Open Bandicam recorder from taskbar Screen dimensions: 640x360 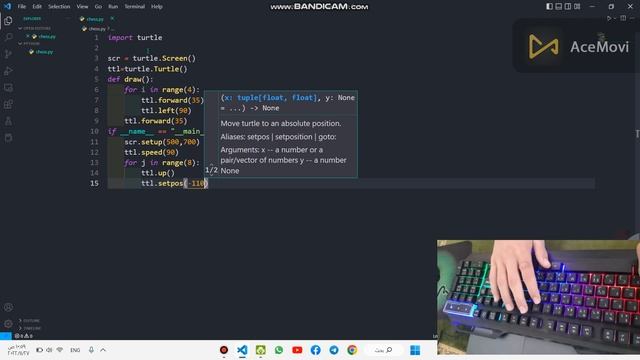pos(224,350)
